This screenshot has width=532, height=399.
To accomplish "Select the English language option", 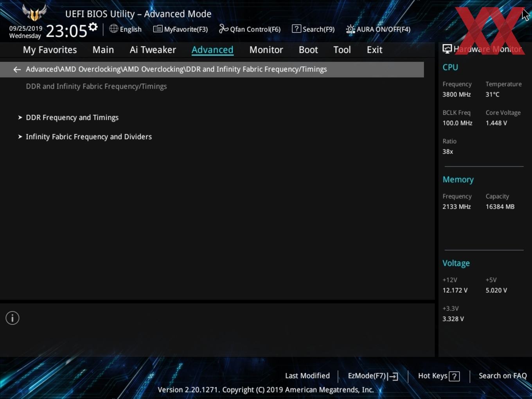I will (x=131, y=29).
